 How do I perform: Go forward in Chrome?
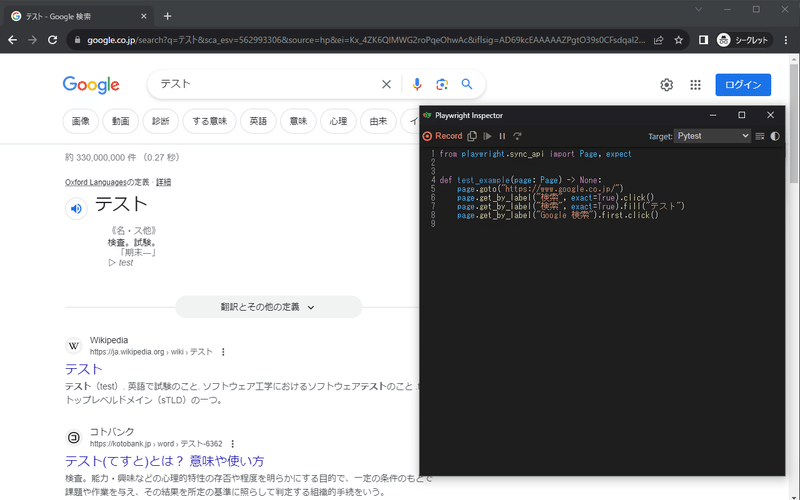[33, 40]
